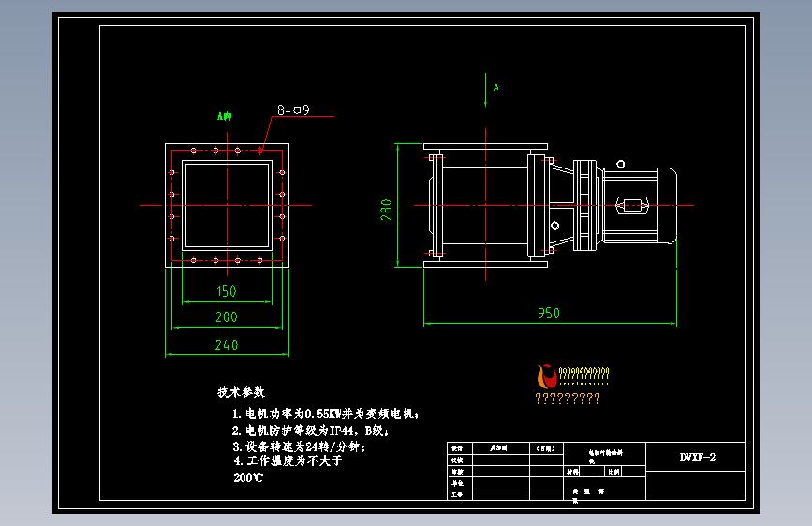Click the 280 height dimension value

click(386, 210)
